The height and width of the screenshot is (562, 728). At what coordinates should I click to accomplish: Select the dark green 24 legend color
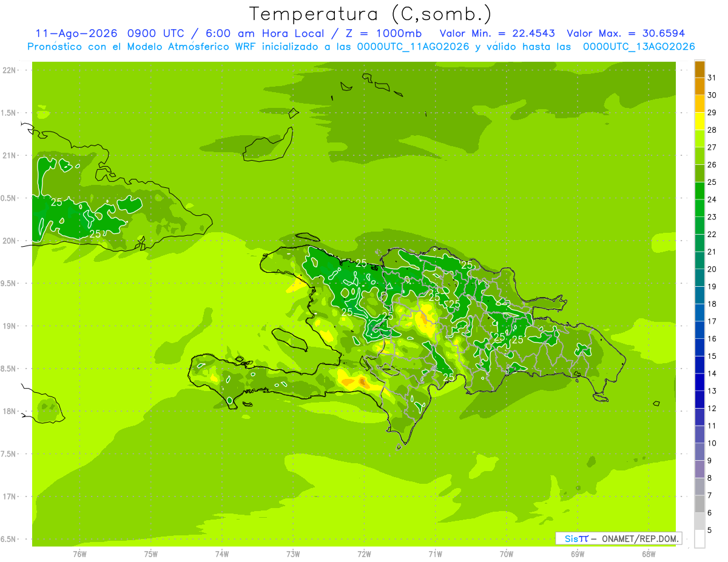point(699,191)
